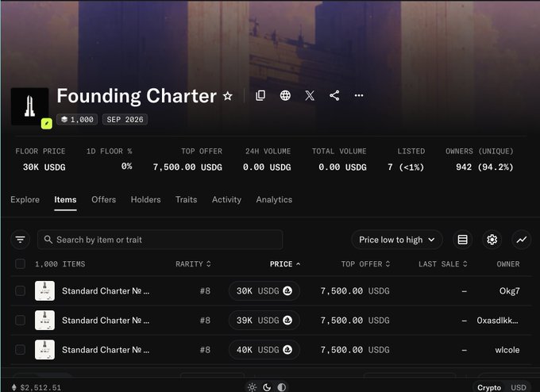Click the 942 (94.2%) owners stat
Viewport: 540px width, 392px height.
(x=484, y=167)
